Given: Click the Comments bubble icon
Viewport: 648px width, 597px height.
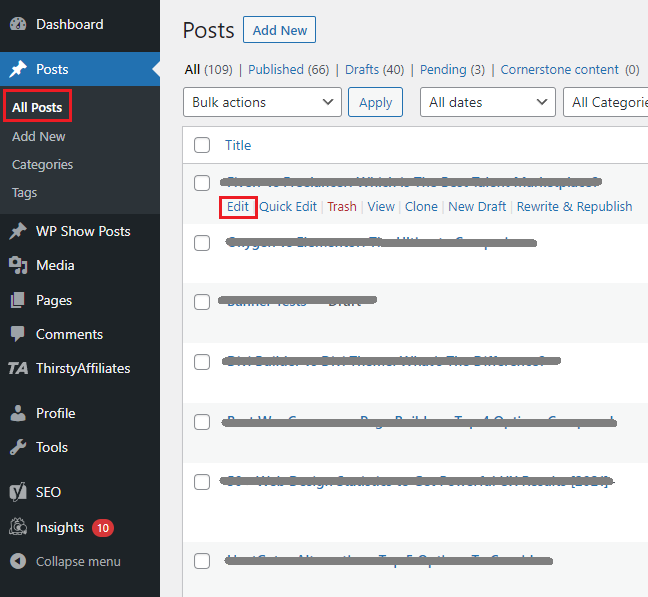Looking at the screenshot, I should pyautogui.click(x=18, y=334).
